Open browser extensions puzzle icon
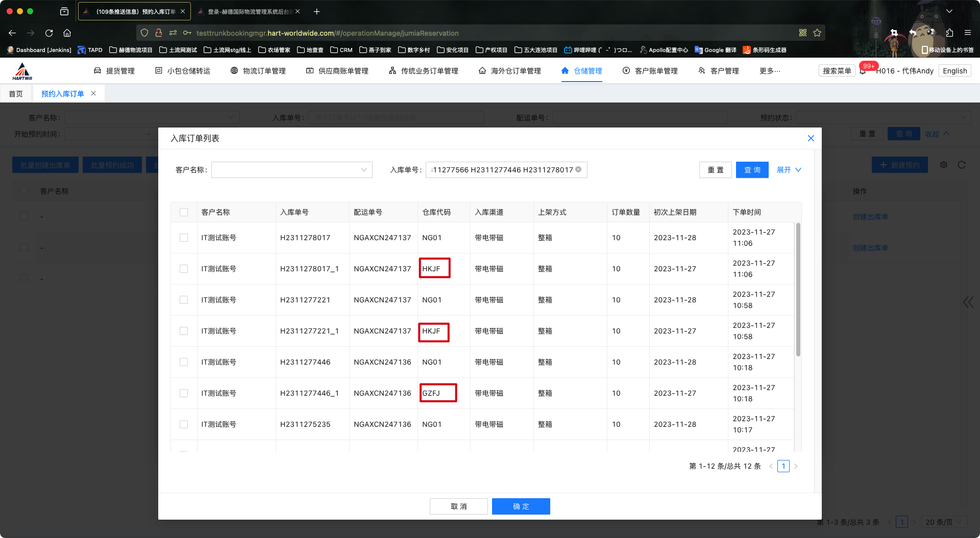The image size is (980, 538). (949, 33)
